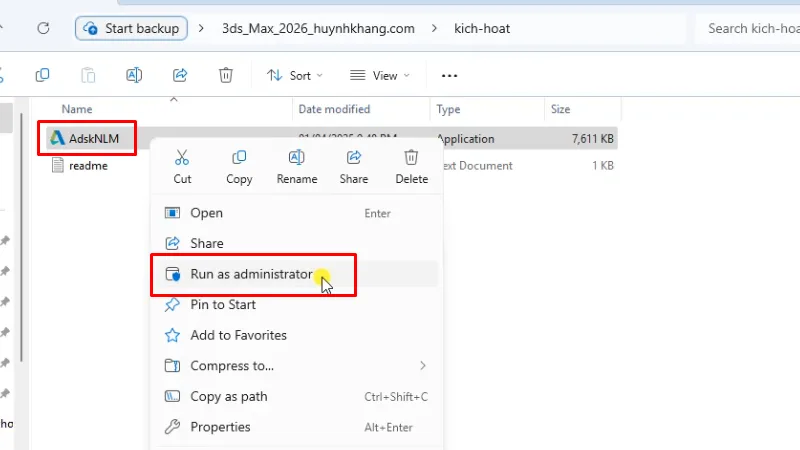Image resolution: width=800 pixels, height=450 pixels.
Task: Click the toolbar Delete trash icon
Action: point(226,75)
